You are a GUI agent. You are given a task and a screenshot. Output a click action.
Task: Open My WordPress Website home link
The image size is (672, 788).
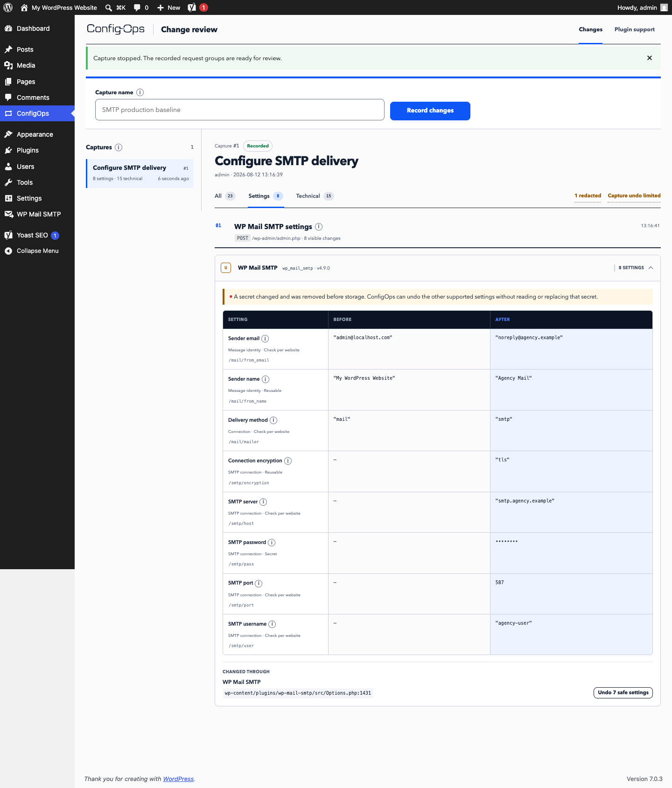click(x=59, y=7)
